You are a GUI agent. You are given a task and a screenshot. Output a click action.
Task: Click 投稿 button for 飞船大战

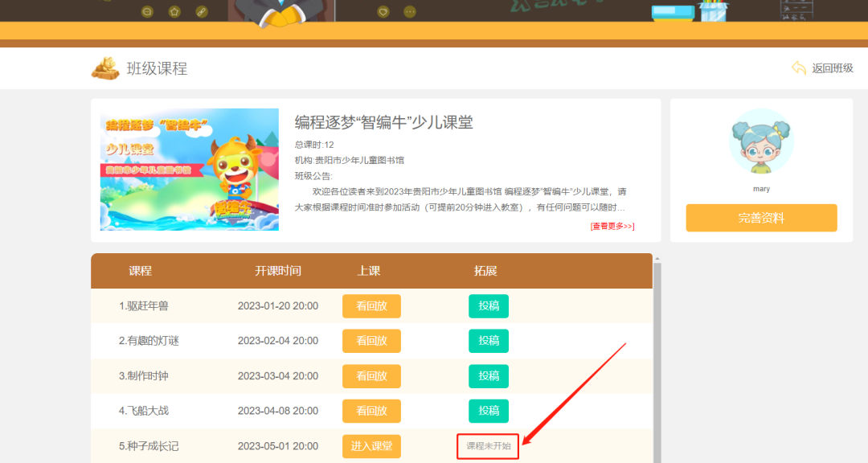489,411
